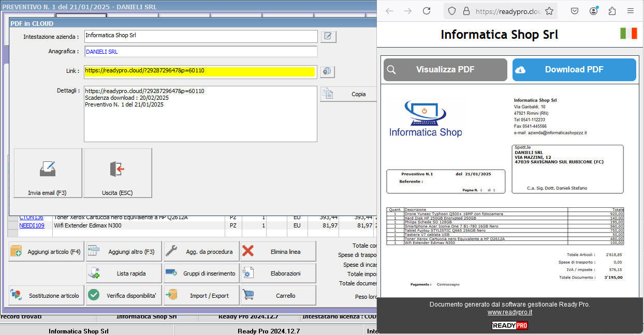This screenshot has height=335, width=644.
Task: Open article code CTON136 link
Action: click(32, 218)
